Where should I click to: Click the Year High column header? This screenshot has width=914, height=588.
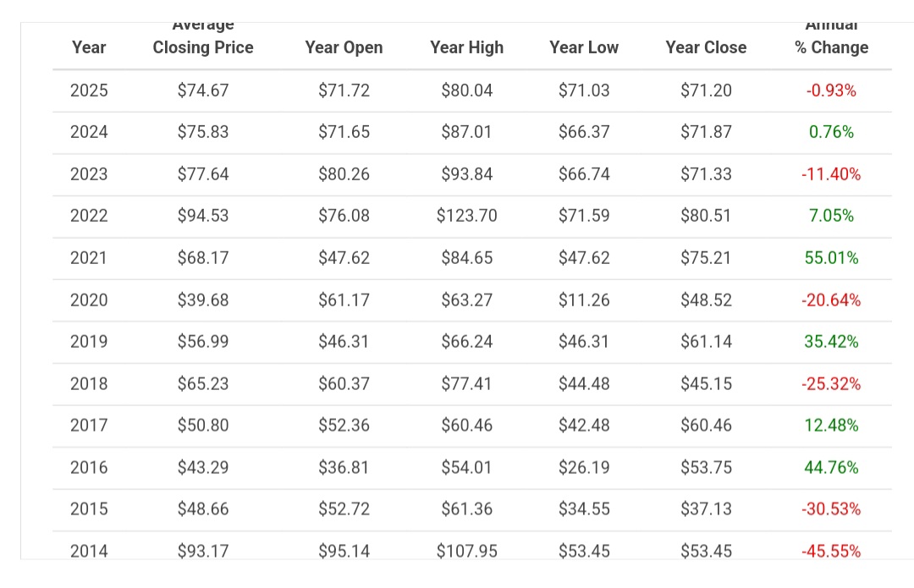coord(466,47)
